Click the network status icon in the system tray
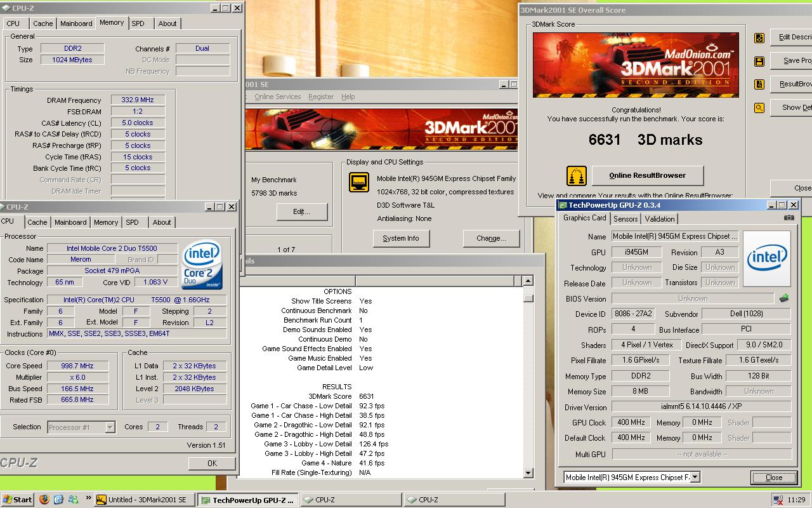 click(x=778, y=500)
